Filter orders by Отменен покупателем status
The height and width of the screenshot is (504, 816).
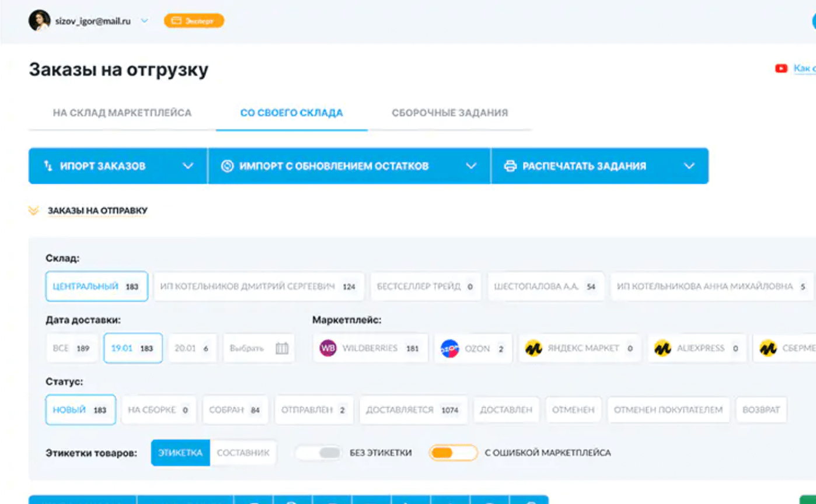pyautogui.click(x=668, y=410)
